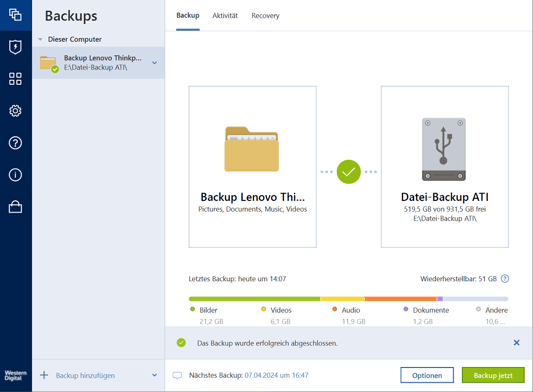Dismiss the backup completed notification

[516, 343]
